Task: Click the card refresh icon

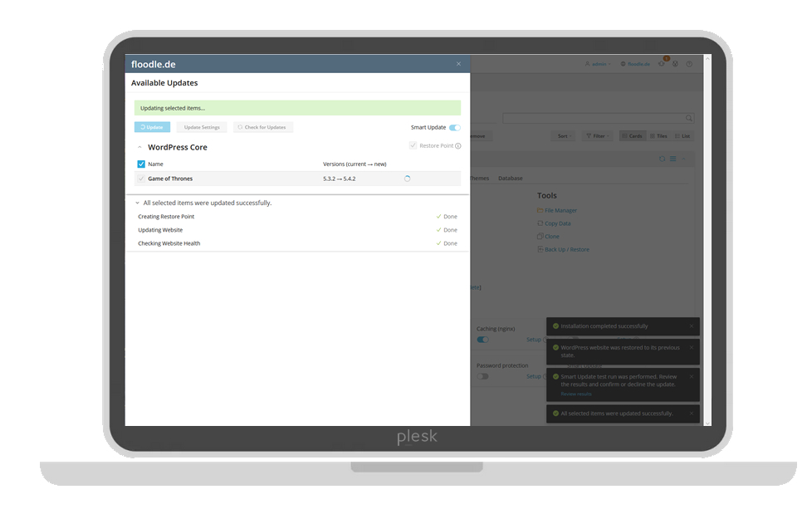Action: pos(662,159)
